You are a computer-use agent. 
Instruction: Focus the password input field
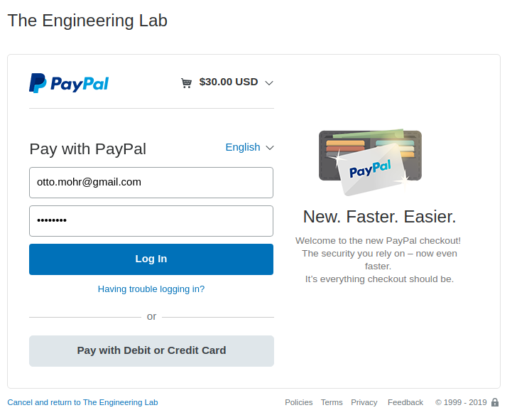[151, 221]
